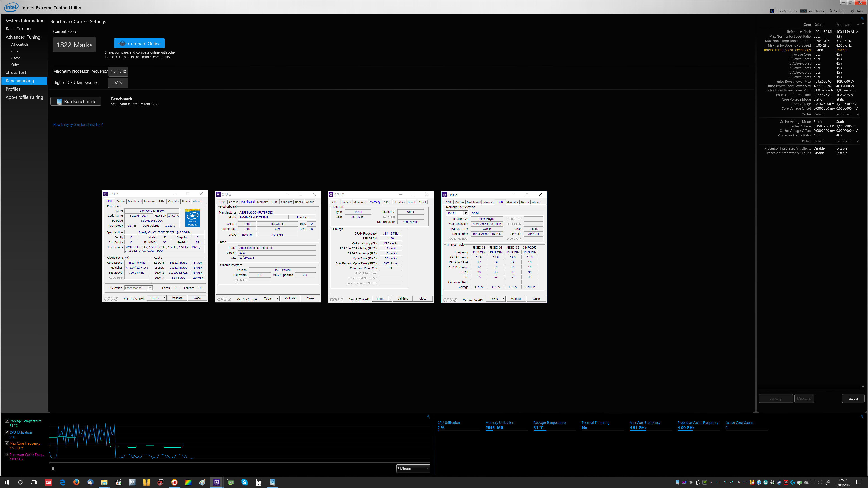Open the Windows Start menu
868x488 pixels.
[7, 482]
